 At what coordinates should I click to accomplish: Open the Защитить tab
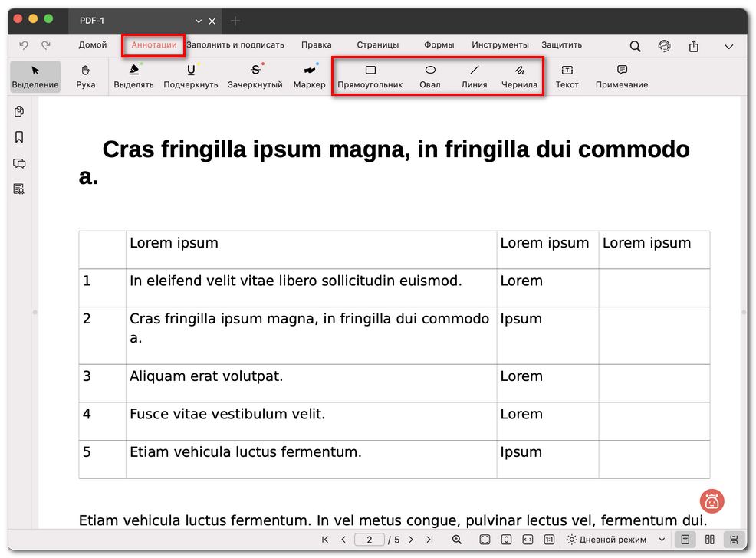tap(561, 45)
